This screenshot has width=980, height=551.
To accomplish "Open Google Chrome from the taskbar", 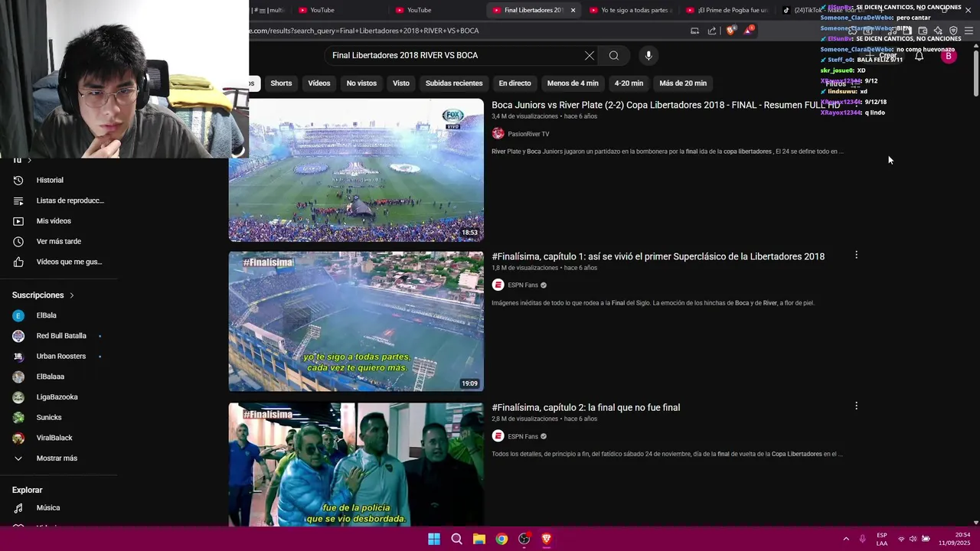I will [x=501, y=539].
